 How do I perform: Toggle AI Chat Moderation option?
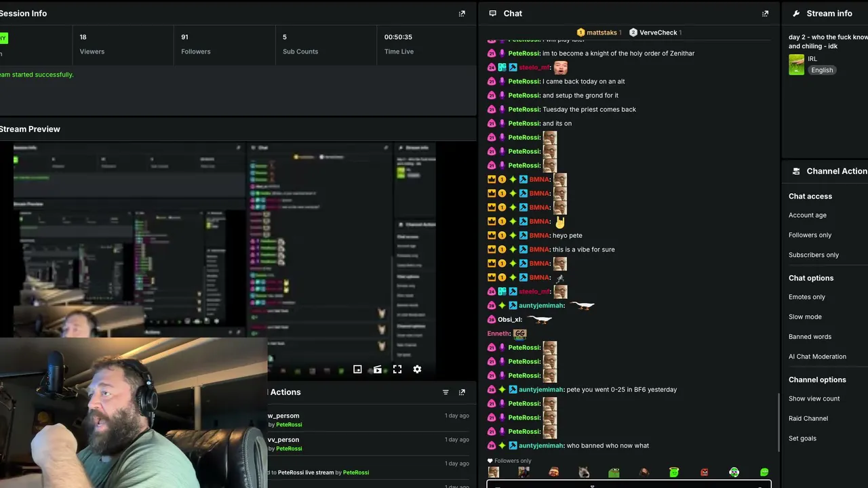coord(817,357)
